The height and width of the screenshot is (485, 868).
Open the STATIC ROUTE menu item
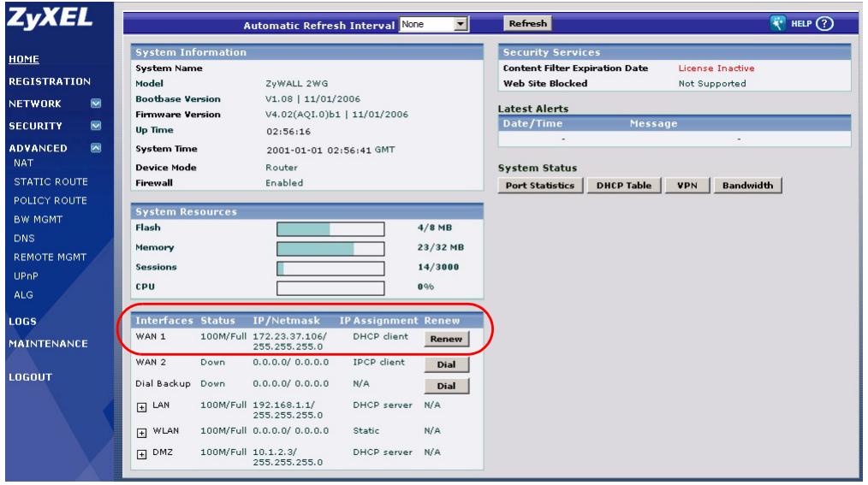(x=51, y=182)
